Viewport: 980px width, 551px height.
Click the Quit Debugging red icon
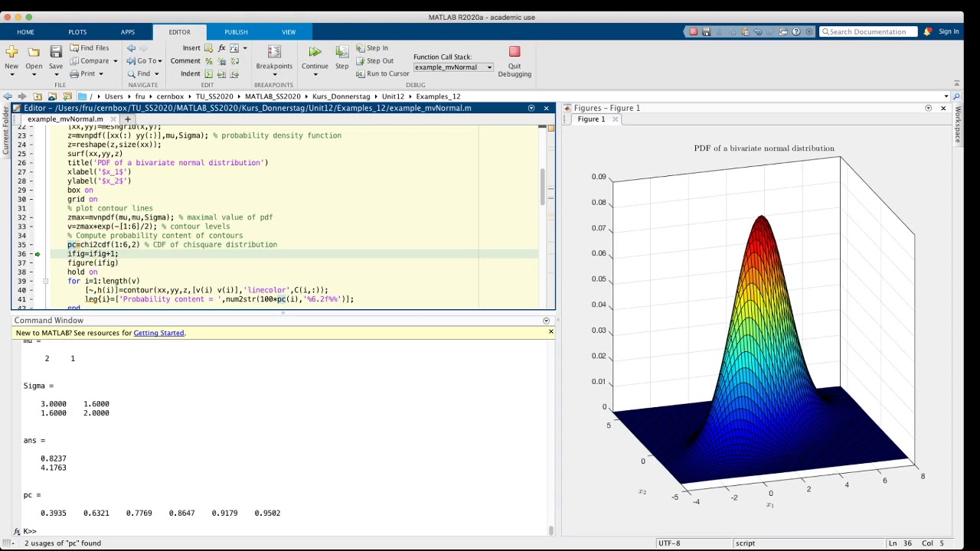click(x=514, y=51)
